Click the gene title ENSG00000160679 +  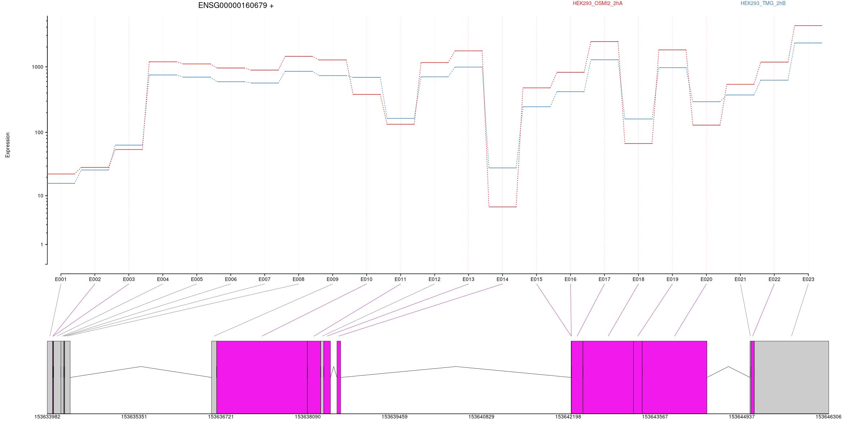pos(236,5)
